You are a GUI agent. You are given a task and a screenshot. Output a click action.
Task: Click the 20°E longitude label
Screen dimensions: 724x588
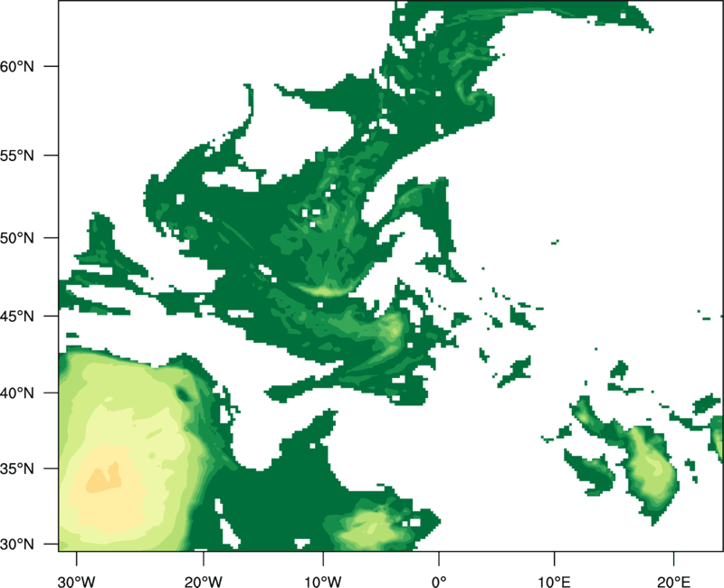(x=673, y=582)
